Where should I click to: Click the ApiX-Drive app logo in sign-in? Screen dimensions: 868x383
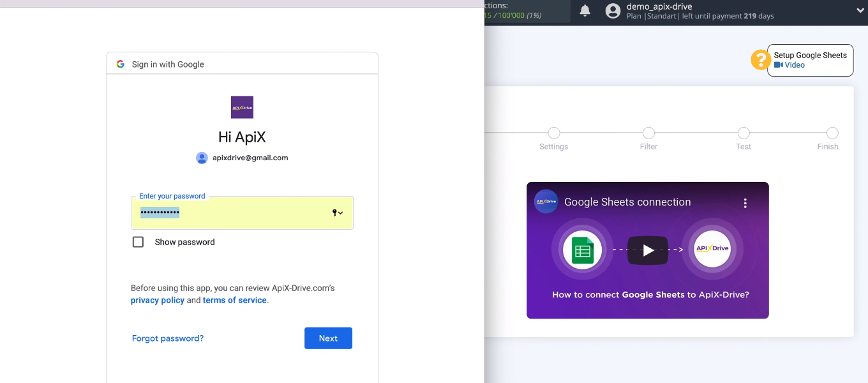[x=242, y=107]
